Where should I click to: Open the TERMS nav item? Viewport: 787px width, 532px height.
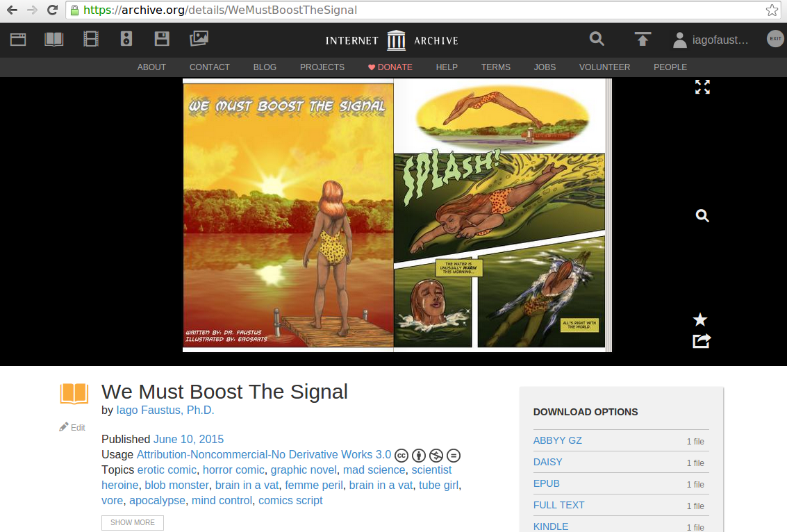point(496,67)
